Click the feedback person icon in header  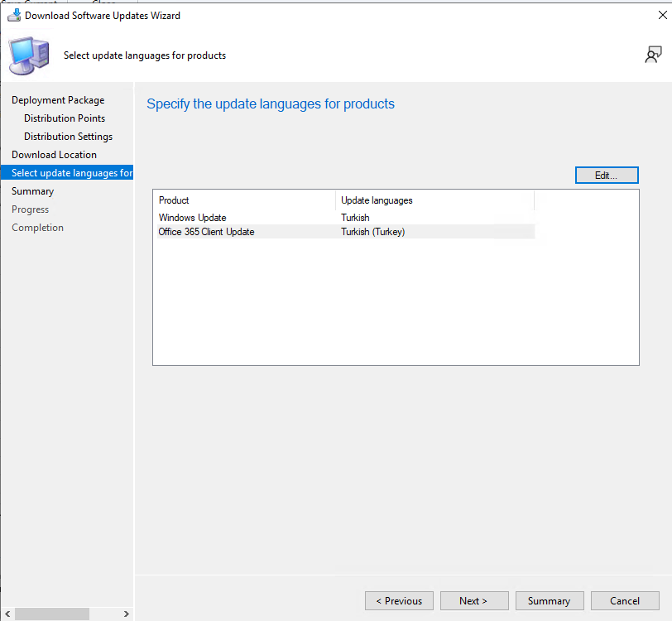tap(653, 55)
